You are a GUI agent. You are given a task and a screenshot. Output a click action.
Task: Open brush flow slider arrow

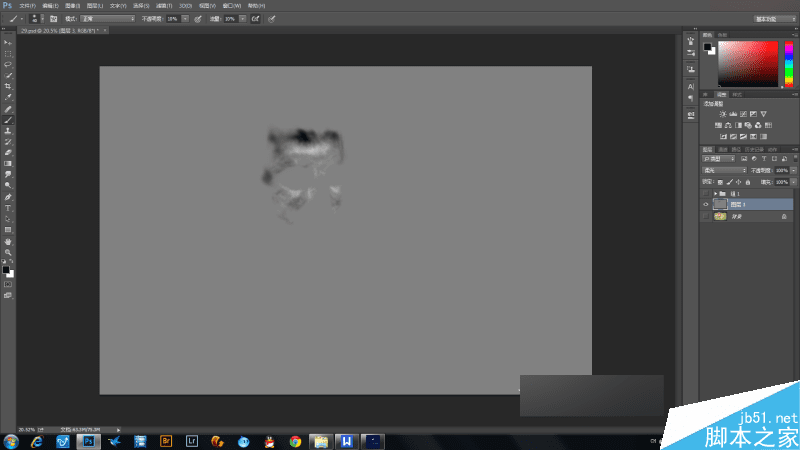(x=243, y=19)
